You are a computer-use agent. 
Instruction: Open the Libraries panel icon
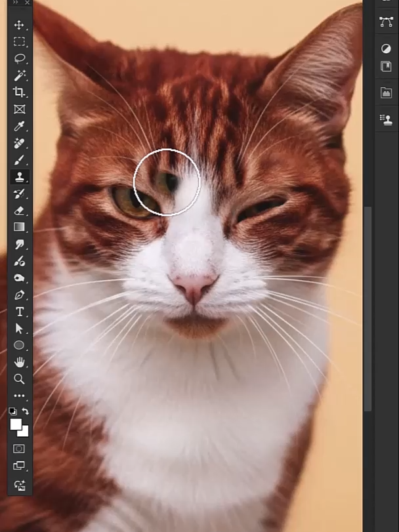(386, 66)
